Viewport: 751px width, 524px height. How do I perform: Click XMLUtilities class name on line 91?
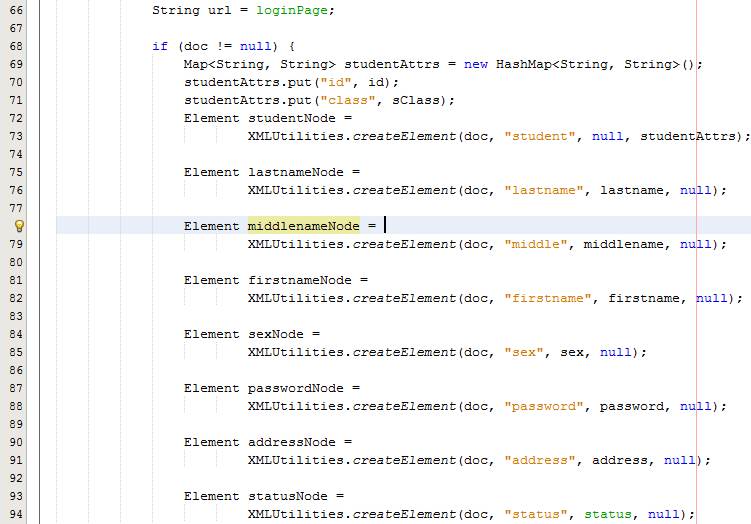click(x=296, y=460)
